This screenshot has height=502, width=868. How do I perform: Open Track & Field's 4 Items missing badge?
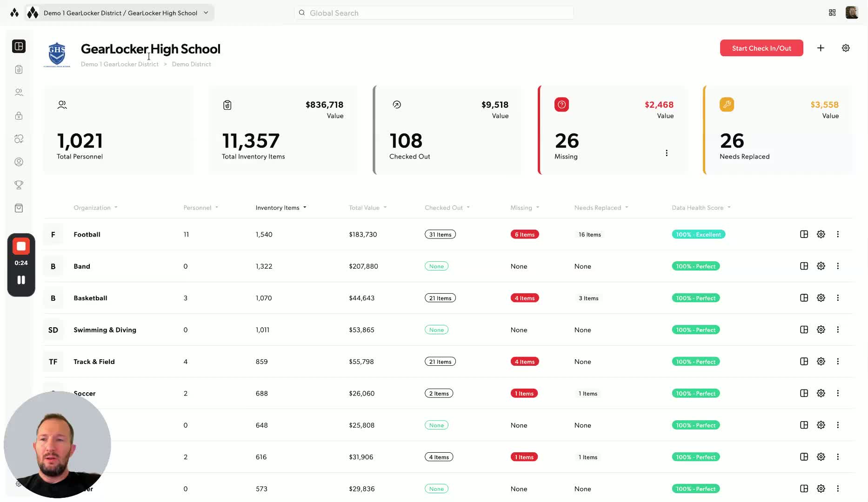525,362
